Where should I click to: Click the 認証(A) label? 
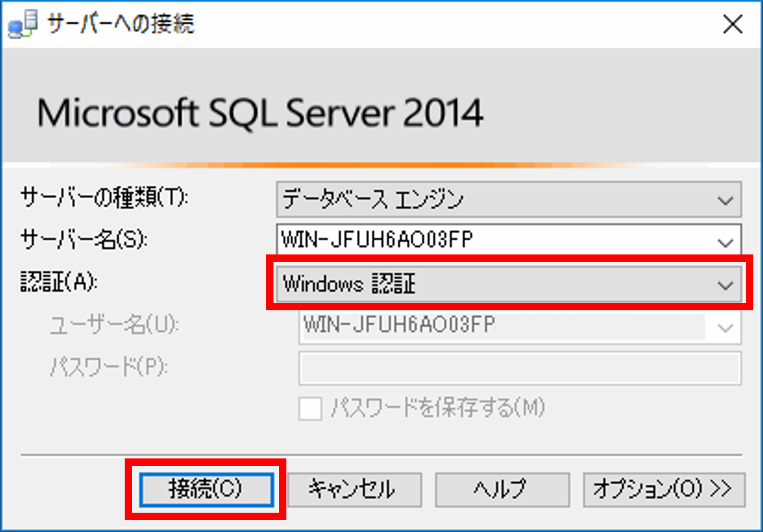coord(59,281)
